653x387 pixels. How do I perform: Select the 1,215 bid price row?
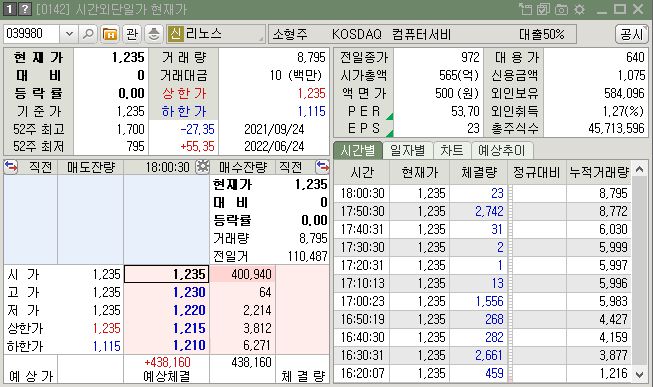point(167,328)
